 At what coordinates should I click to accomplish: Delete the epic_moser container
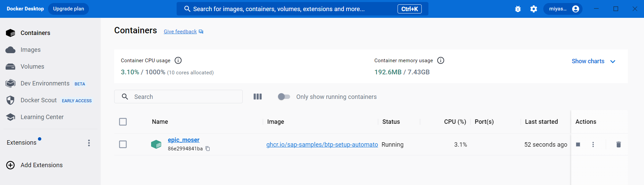click(x=618, y=144)
